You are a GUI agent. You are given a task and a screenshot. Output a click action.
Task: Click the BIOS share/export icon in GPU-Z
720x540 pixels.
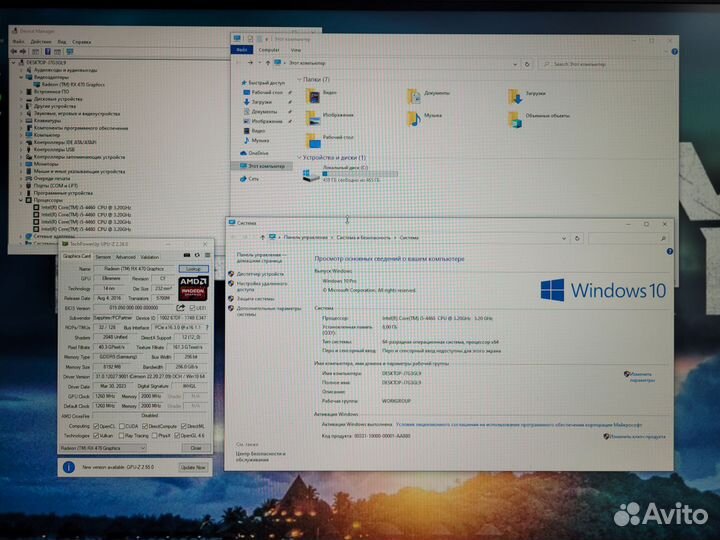coord(180,308)
